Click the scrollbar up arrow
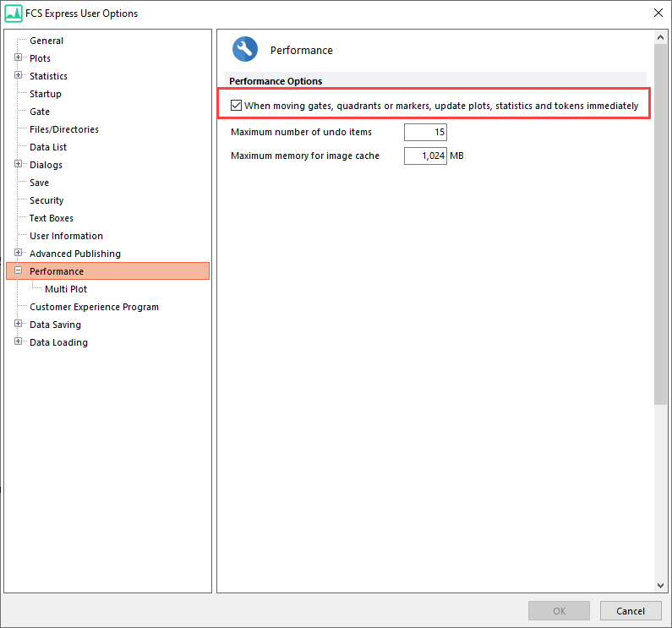 pyautogui.click(x=660, y=37)
